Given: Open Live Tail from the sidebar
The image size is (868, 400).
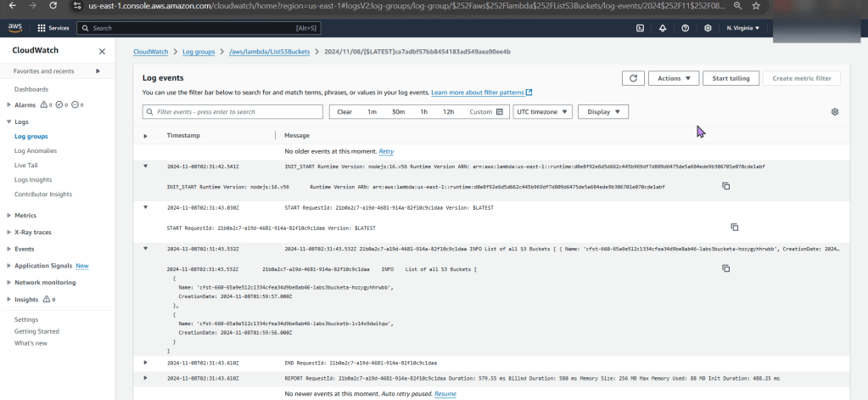Looking at the screenshot, I should pos(26,165).
